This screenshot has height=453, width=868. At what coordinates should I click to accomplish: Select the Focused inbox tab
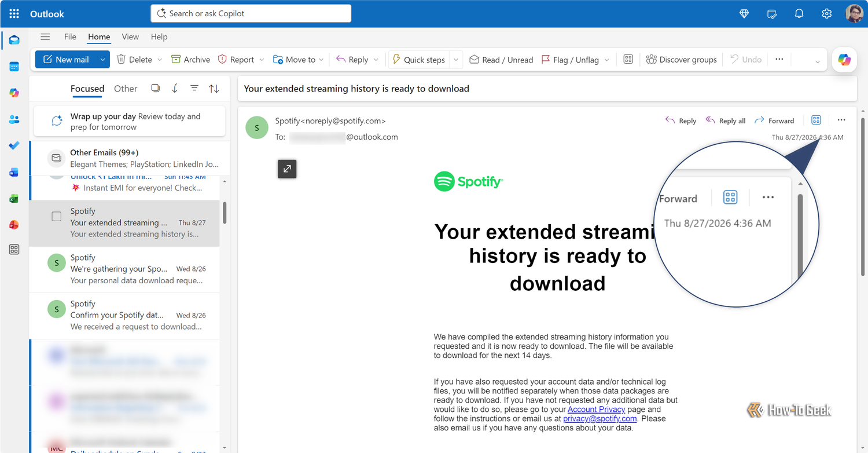(x=87, y=89)
